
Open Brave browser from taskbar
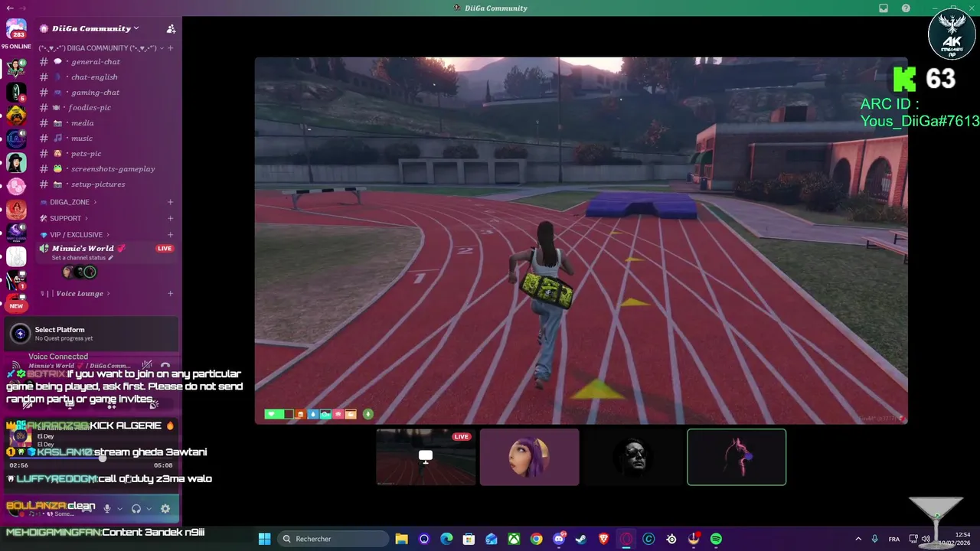603,539
